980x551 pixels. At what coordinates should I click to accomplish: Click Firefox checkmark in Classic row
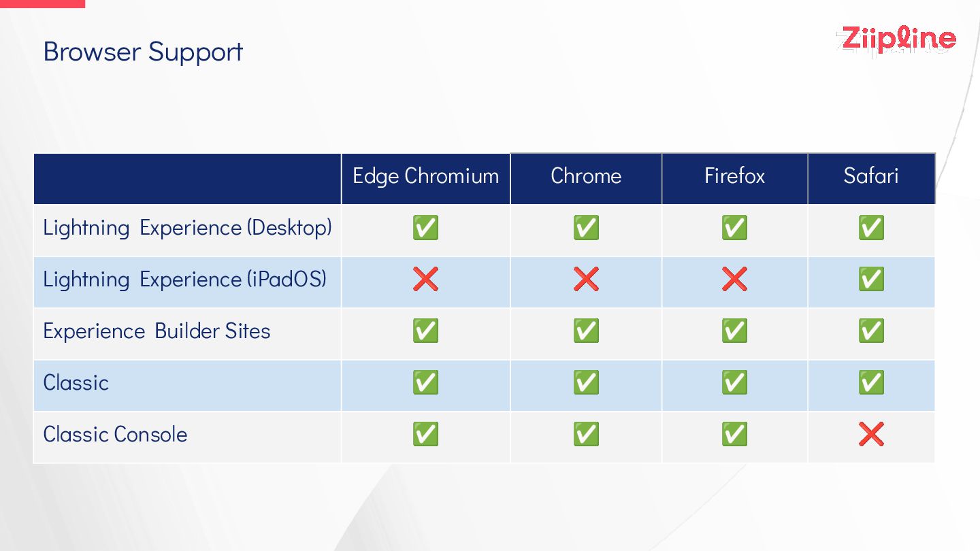coord(734,382)
